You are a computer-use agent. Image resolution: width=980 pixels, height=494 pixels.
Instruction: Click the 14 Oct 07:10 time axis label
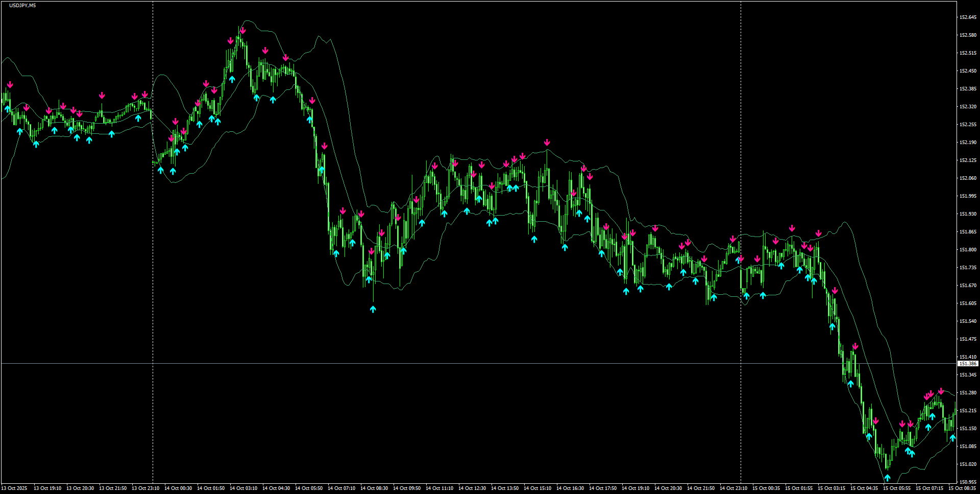coord(341,488)
